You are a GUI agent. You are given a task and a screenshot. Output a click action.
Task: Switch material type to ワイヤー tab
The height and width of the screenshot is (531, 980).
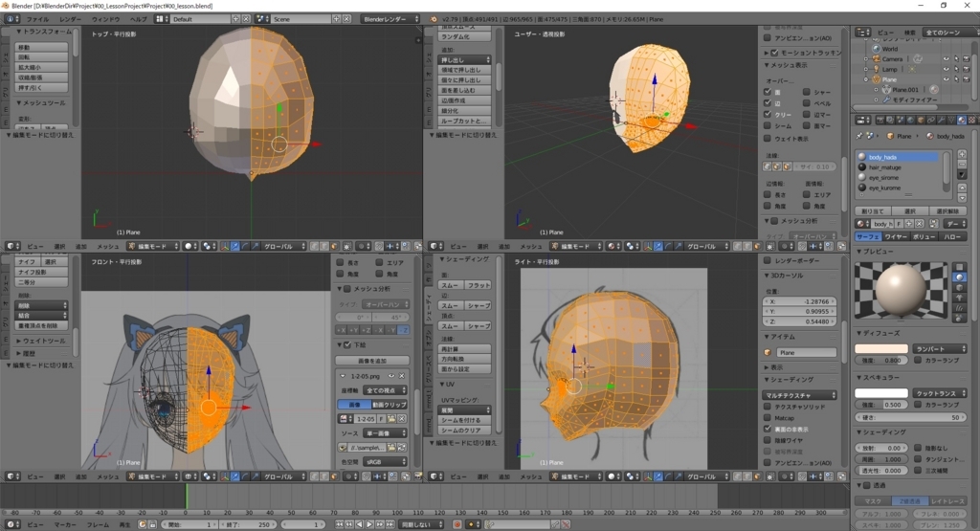point(896,236)
